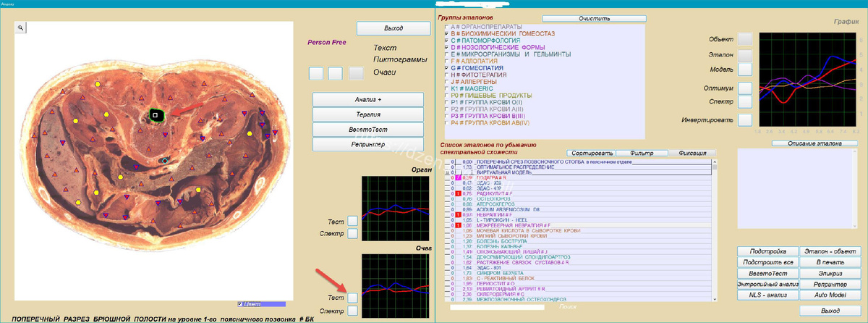Select the ОСТЕОПОРОЗ list row
868x323 pixels.
tap(576, 199)
